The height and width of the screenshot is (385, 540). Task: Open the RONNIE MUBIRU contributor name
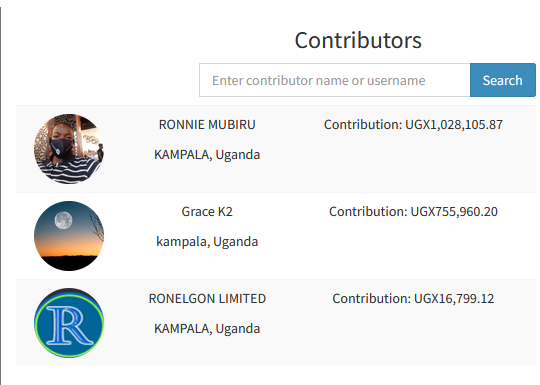click(207, 125)
